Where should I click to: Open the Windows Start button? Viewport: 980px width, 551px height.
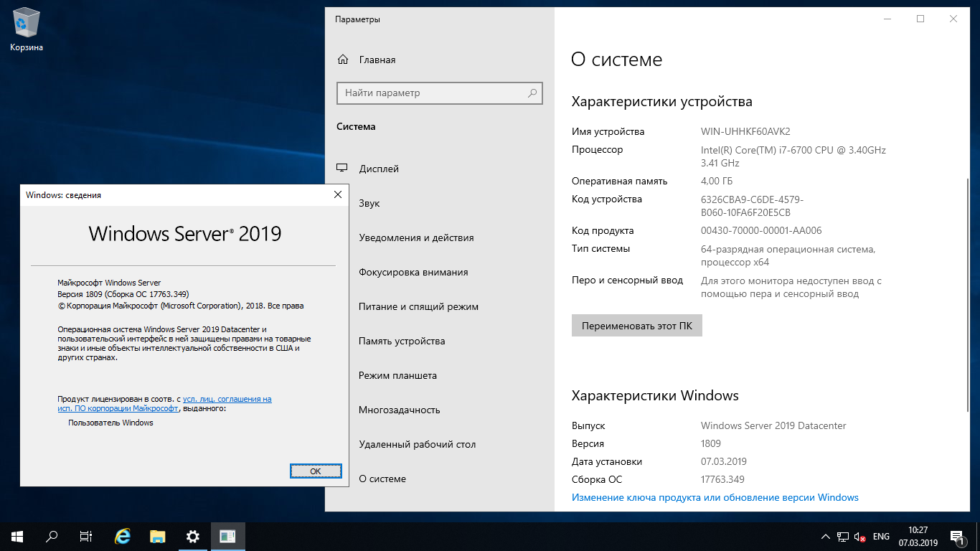tap(17, 536)
